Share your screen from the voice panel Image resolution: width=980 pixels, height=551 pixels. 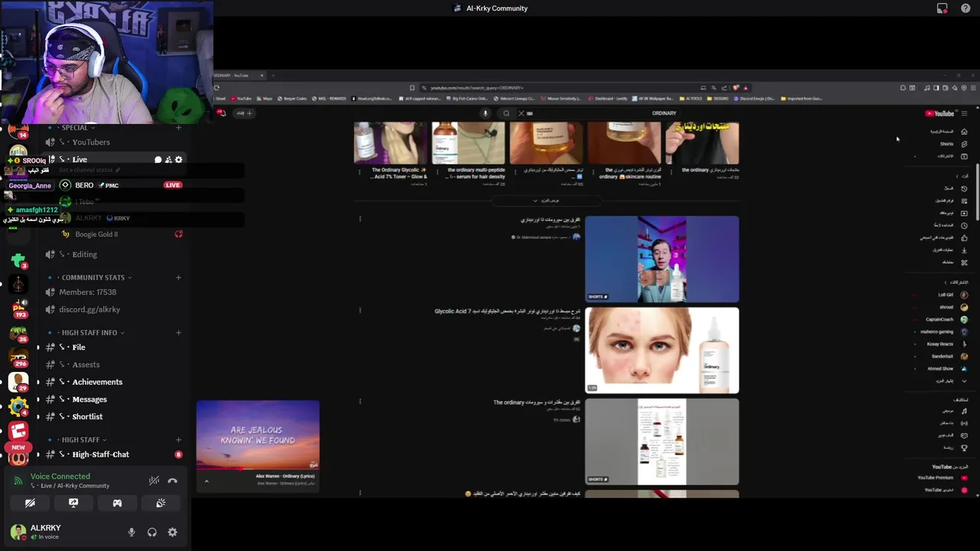[x=73, y=503]
